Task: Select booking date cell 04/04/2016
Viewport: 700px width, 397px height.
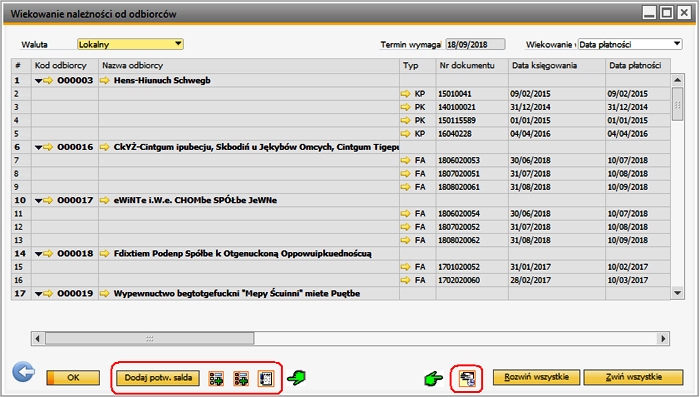Action: 557,134
